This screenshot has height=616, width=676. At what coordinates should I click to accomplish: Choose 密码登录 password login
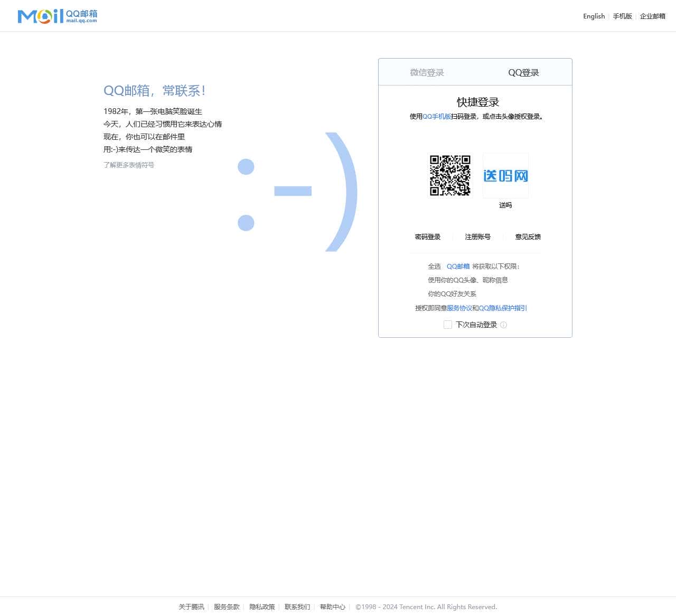tap(428, 236)
